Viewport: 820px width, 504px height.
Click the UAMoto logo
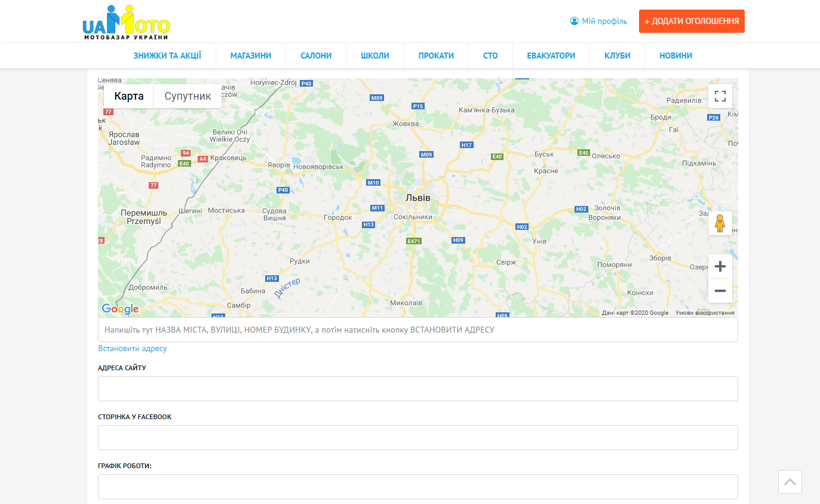point(126,23)
